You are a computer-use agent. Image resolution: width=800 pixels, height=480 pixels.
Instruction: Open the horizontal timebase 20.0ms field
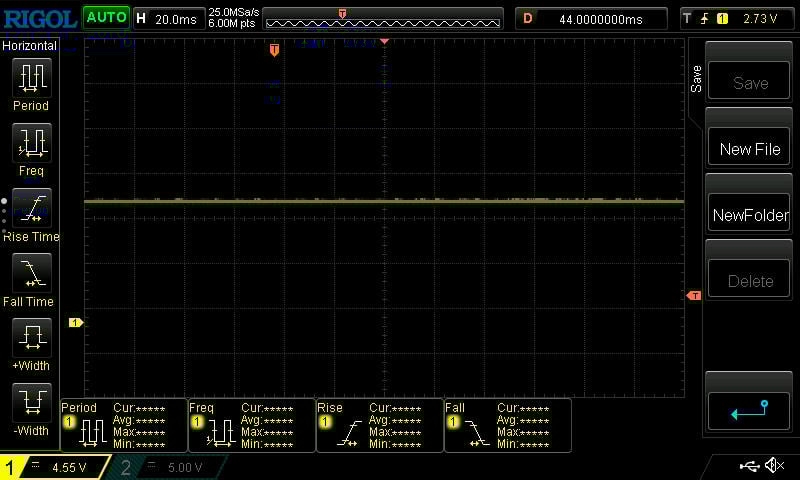(x=169, y=19)
